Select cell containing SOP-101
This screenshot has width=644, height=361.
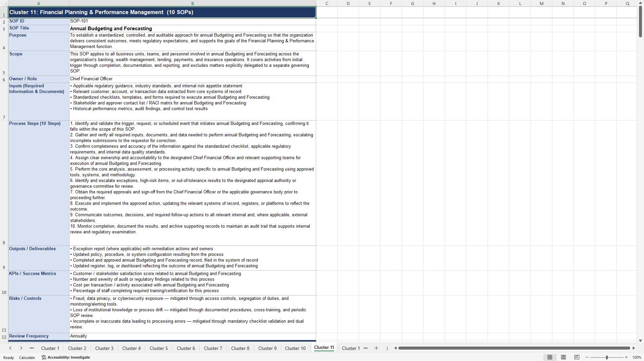tap(193, 21)
